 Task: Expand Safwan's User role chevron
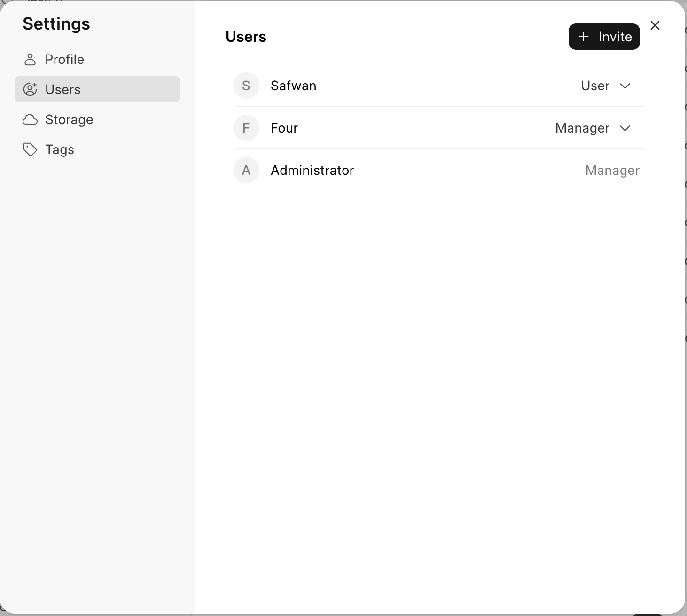[x=625, y=86]
